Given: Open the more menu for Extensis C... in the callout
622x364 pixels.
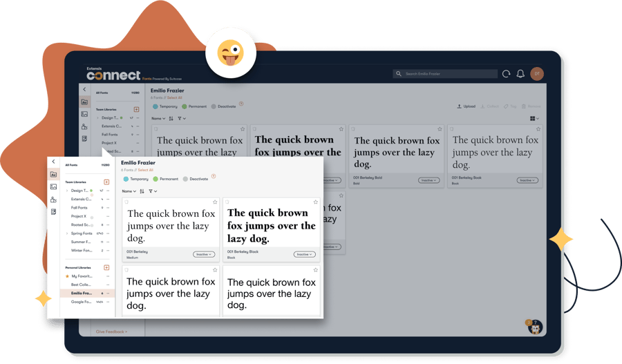Looking at the screenshot, I should point(108,200).
